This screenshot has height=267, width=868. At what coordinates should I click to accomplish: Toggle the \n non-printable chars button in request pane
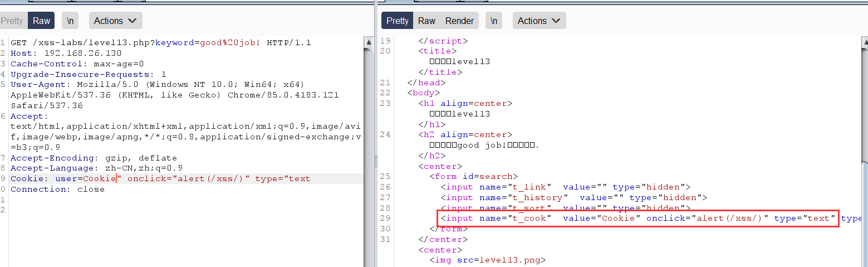[x=70, y=21]
